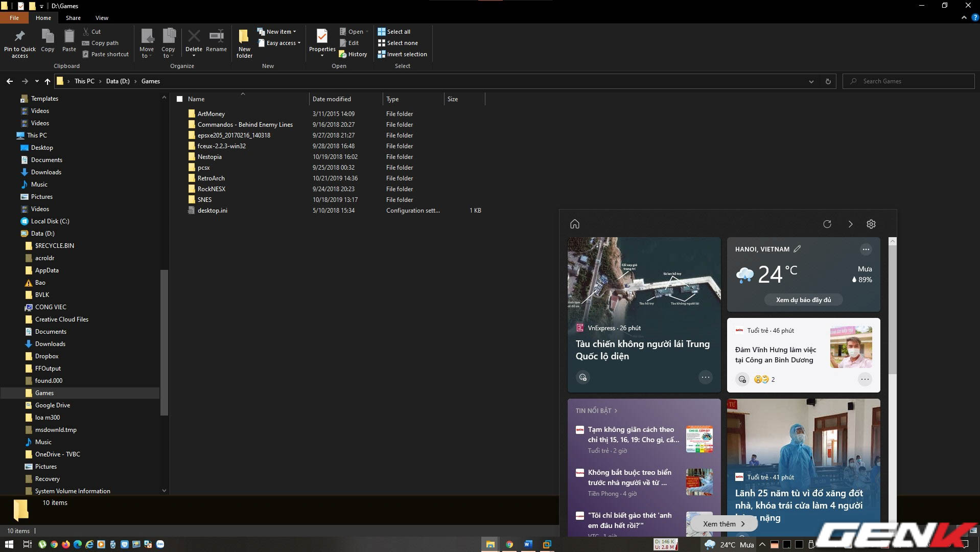
Task: Expand the New item dropdown
Action: point(294,31)
